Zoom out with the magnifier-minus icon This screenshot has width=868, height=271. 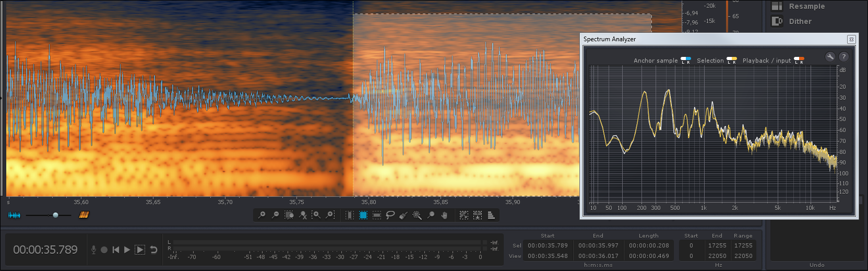click(x=276, y=215)
